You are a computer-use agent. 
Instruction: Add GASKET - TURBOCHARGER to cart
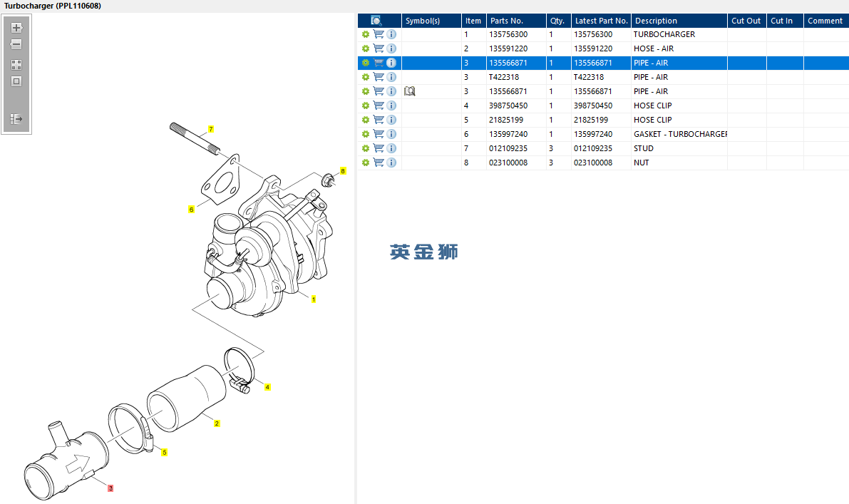(x=379, y=134)
